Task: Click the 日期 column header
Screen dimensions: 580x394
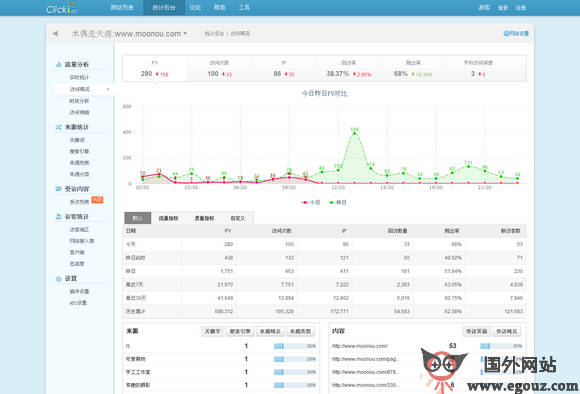Action: pos(131,230)
